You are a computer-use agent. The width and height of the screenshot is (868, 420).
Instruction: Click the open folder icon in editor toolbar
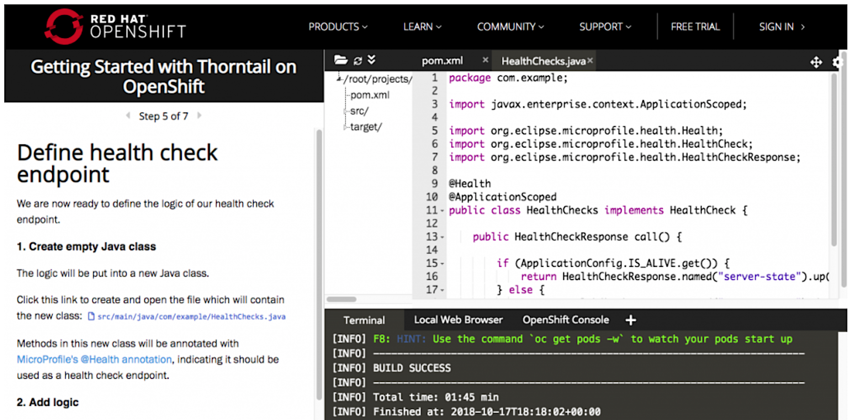pos(340,60)
